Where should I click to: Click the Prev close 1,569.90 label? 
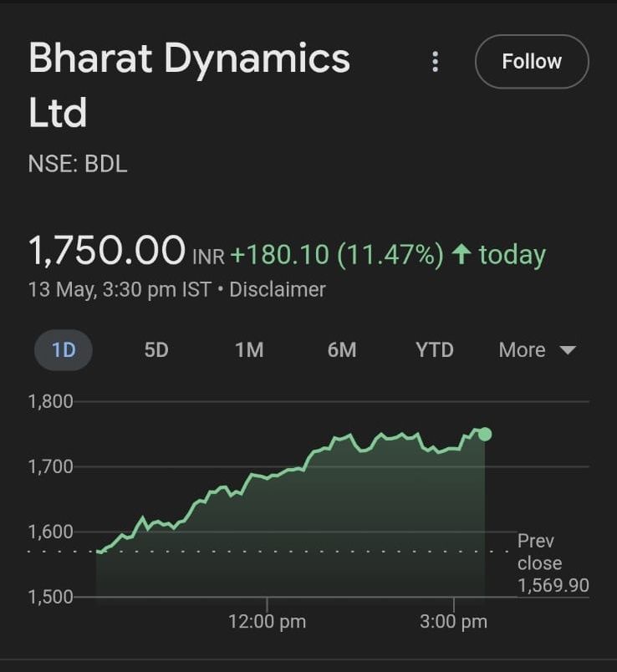[x=553, y=563]
